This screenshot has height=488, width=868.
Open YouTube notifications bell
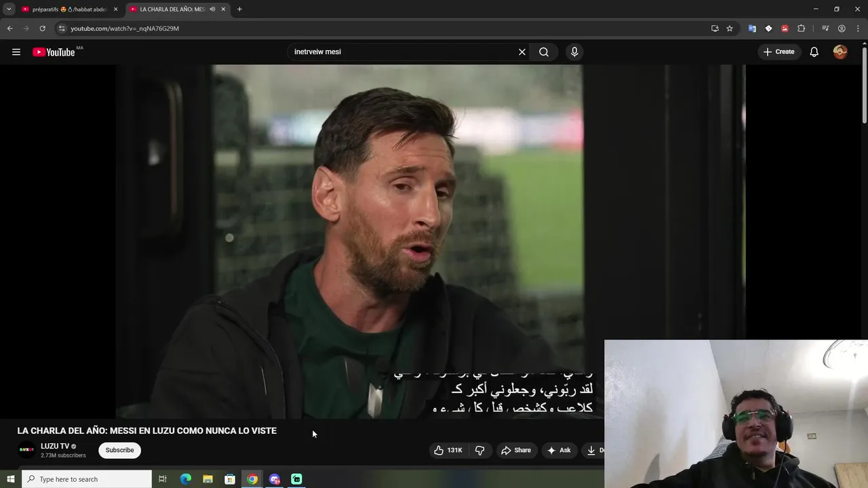[x=814, y=52]
